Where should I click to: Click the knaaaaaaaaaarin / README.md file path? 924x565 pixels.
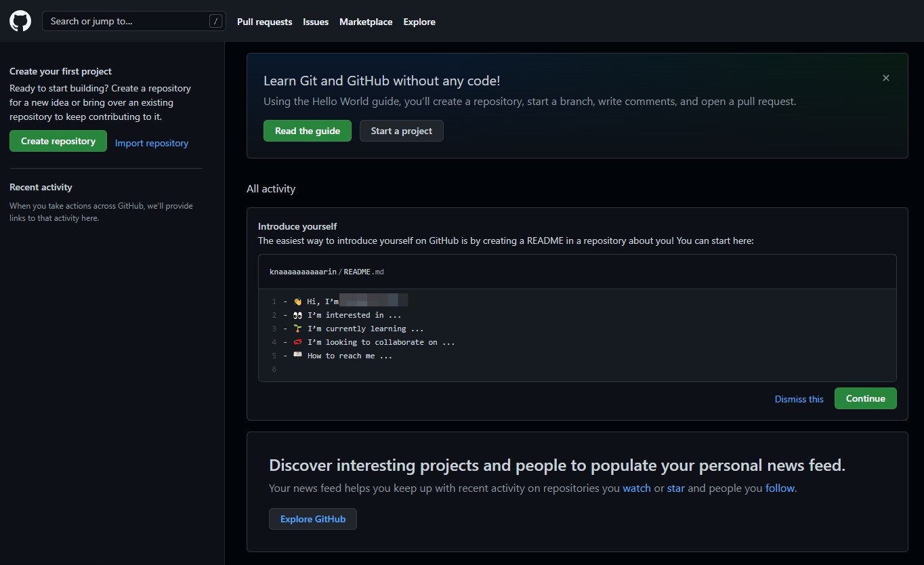tap(327, 272)
